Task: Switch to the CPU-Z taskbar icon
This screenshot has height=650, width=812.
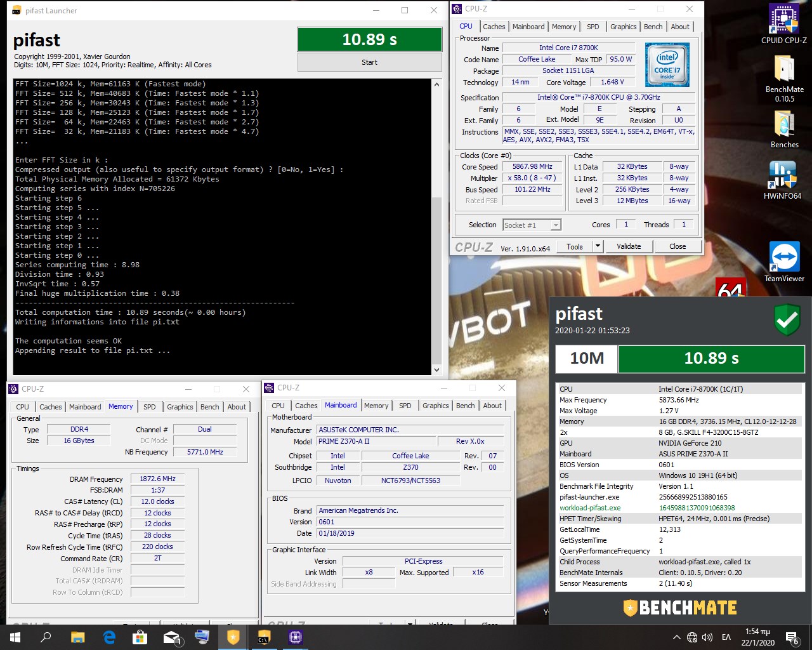Action: (x=296, y=637)
